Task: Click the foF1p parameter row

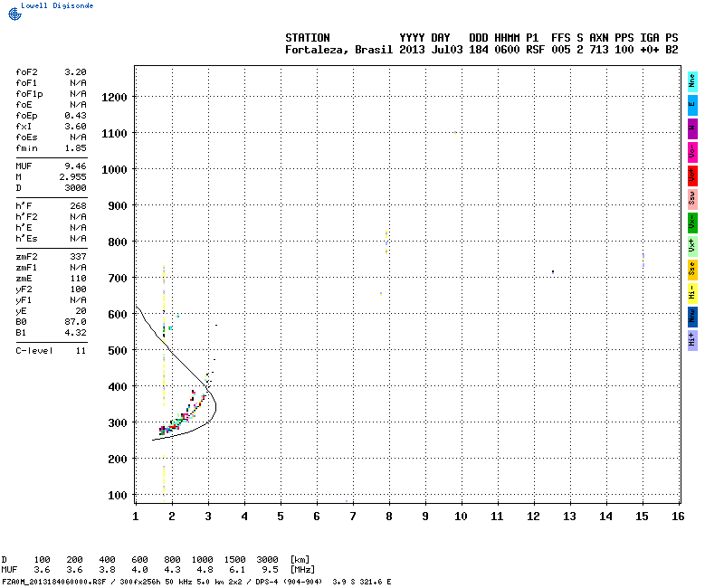Action: coord(51,94)
